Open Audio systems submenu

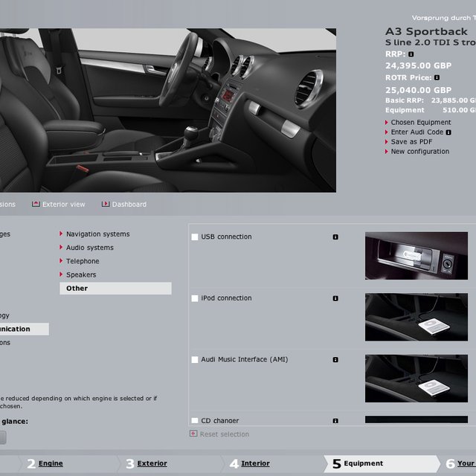pyautogui.click(x=90, y=248)
